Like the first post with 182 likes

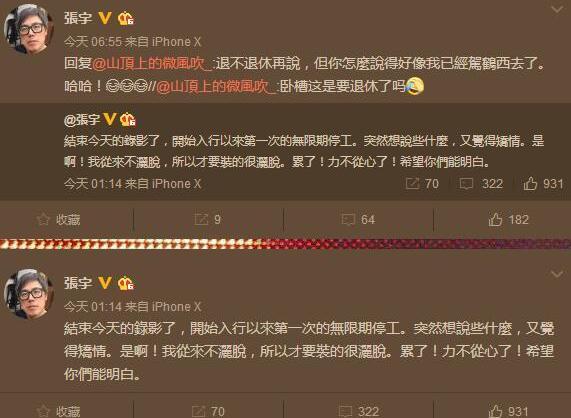point(508,220)
